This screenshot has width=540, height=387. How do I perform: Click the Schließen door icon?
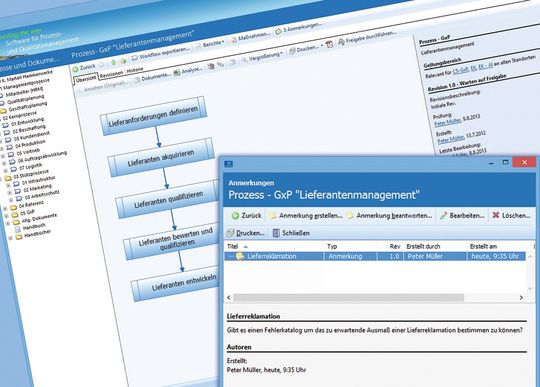[x=276, y=233]
